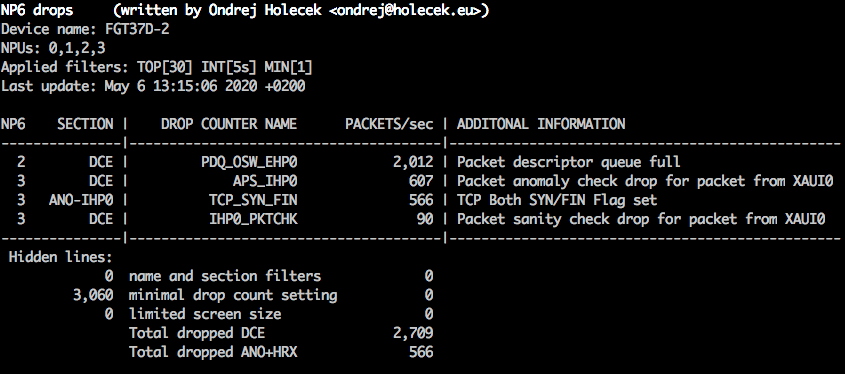845x374 pixels.
Task: Click the author email ondrej@holecek.eu
Action: pos(408,11)
